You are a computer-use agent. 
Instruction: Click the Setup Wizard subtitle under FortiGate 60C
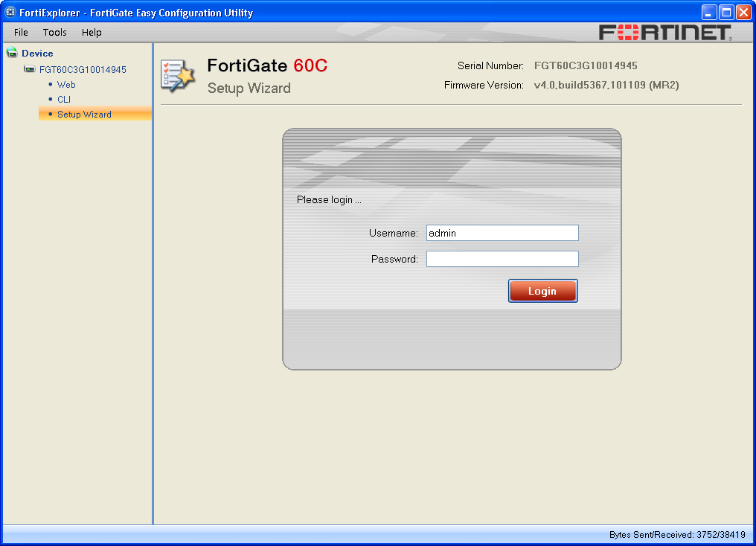point(249,89)
